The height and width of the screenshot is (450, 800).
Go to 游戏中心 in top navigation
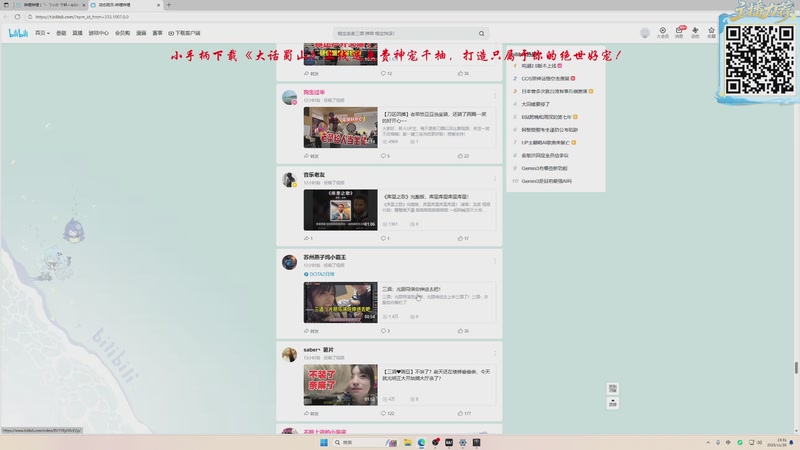click(x=98, y=33)
